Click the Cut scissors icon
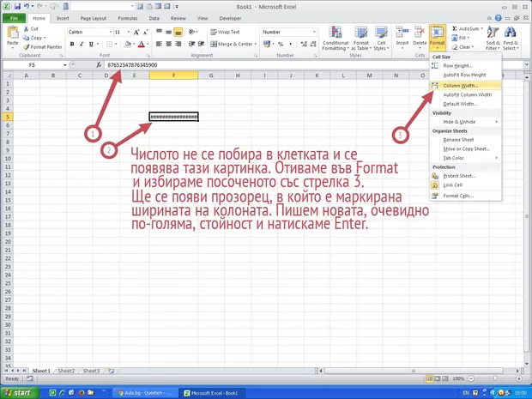The width and height of the screenshot is (532, 399). (26, 29)
